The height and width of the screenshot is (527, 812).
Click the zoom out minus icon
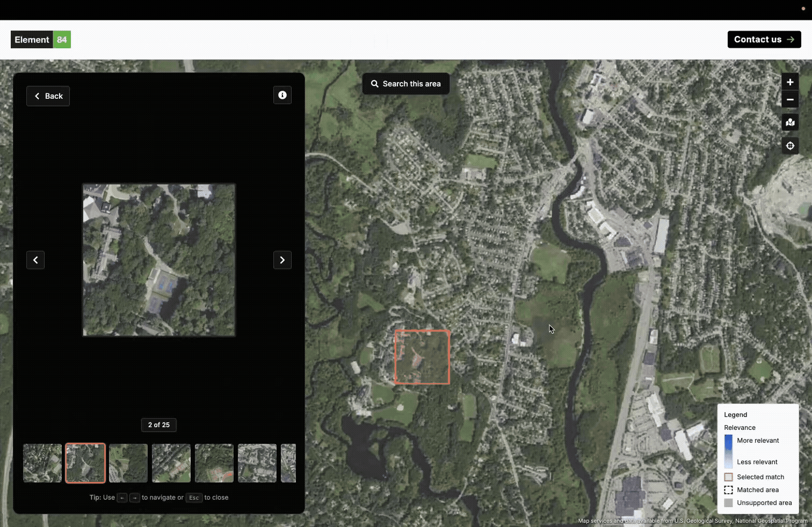tap(790, 100)
